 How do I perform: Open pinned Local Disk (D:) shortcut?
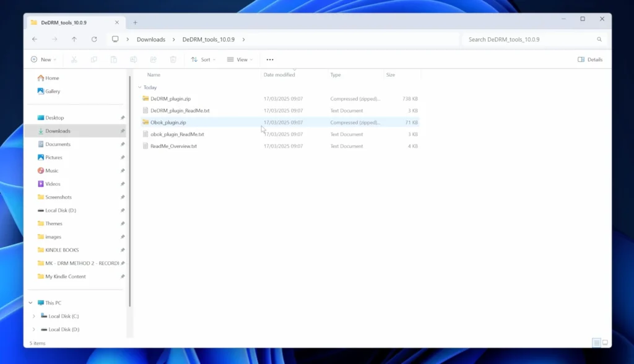(x=60, y=210)
